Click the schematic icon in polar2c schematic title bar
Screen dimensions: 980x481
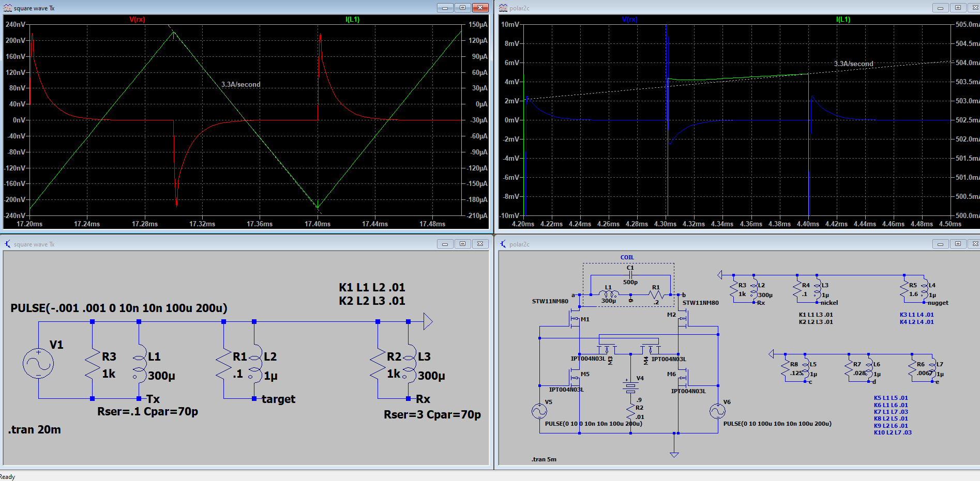(503, 244)
